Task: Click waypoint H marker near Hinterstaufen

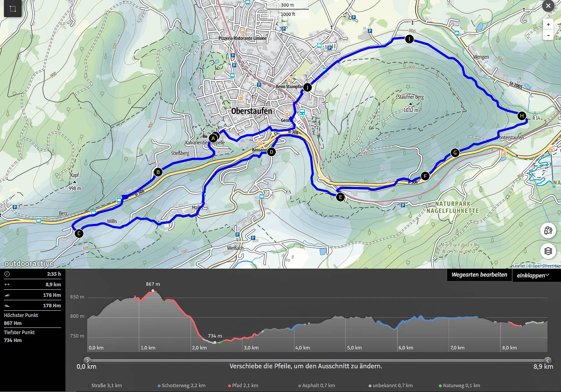Action: click(x=521, y=116)
